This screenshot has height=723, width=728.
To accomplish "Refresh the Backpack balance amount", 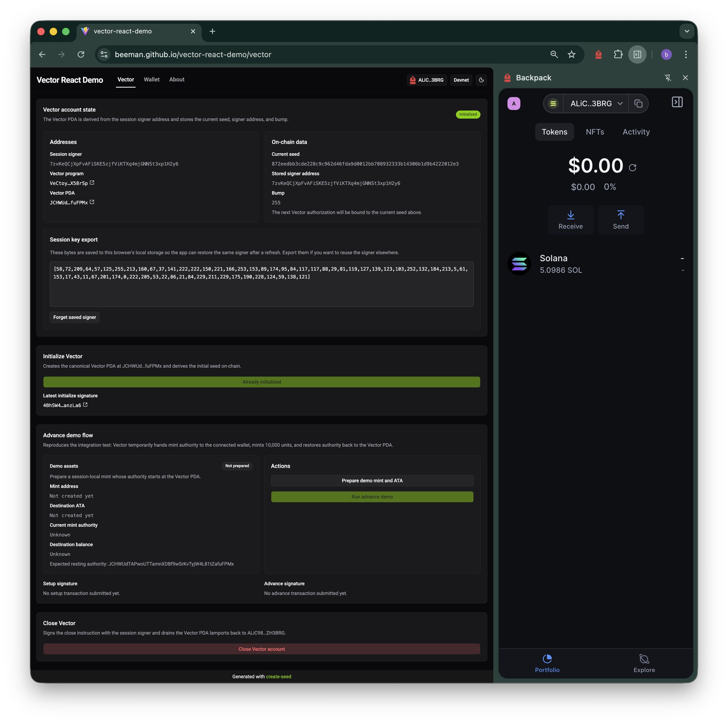I will click(x=632, y=168).
